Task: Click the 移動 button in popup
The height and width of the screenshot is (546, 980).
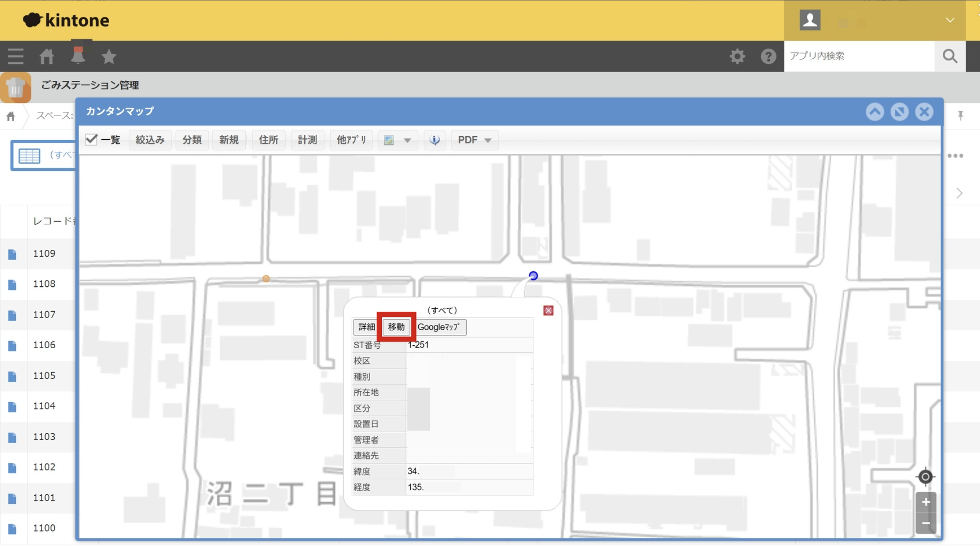Action: pyautogui.click(x=396, y=327)
